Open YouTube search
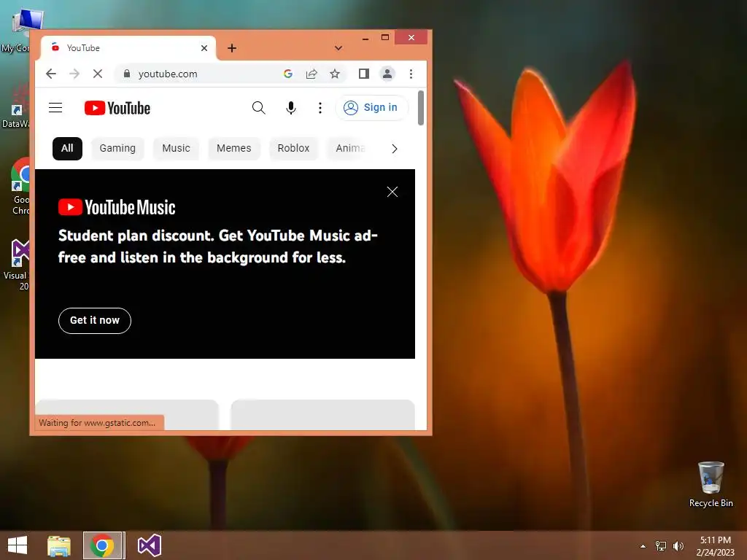The image size is (747, 560). coord(259,108)
